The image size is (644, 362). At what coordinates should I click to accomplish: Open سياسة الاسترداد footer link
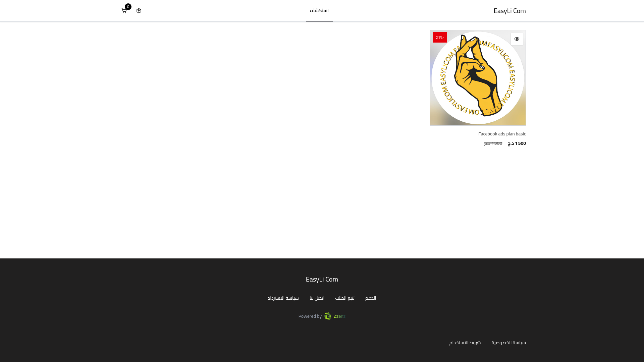[x=283, y=298]
